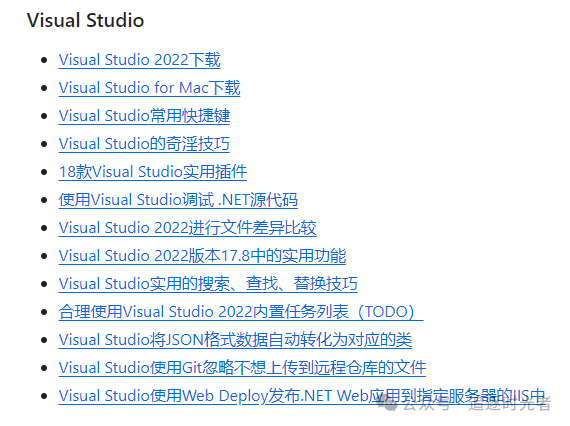Open the Visual Studio 2022下载 link
This screenshot has height=426, width=570.
140,60
